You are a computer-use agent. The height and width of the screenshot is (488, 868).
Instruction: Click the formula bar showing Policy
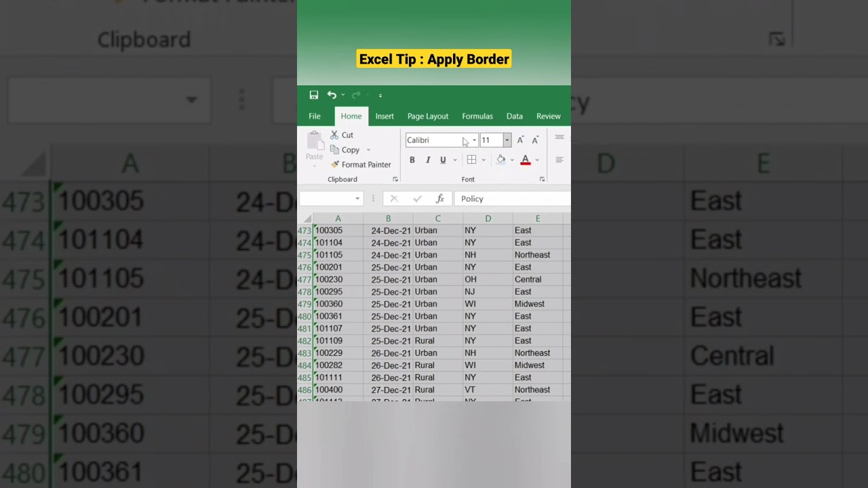click(512, 199)
